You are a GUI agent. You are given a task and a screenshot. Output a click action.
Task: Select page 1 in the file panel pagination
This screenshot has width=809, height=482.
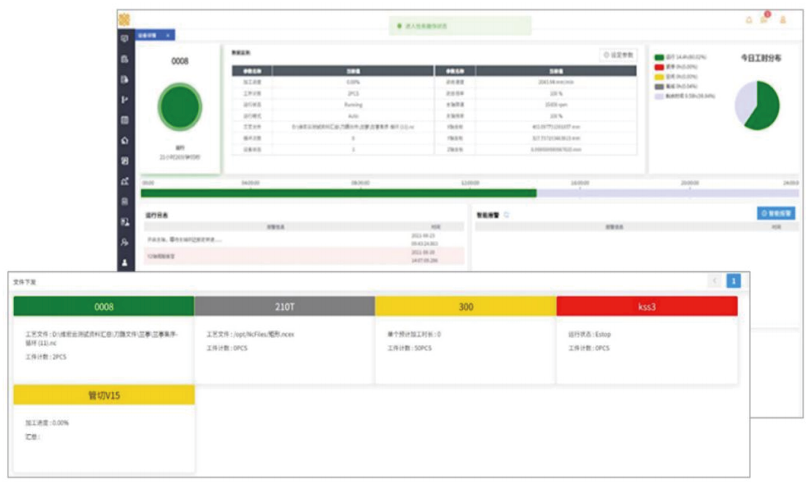(x=733, y=281)
